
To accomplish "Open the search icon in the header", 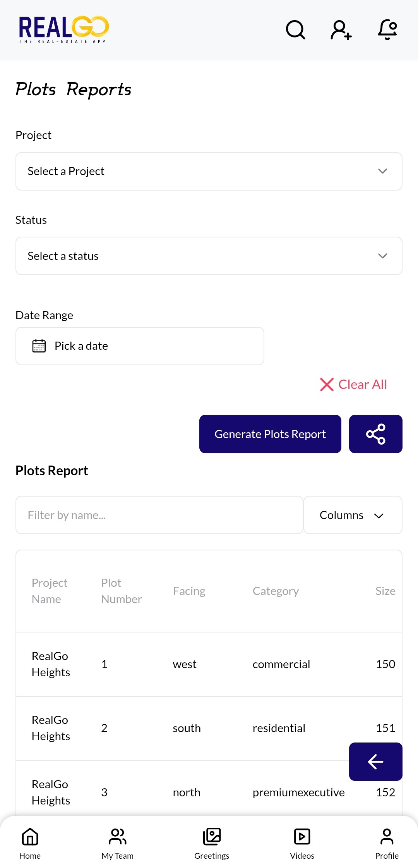I will click(x=295, y=30).
